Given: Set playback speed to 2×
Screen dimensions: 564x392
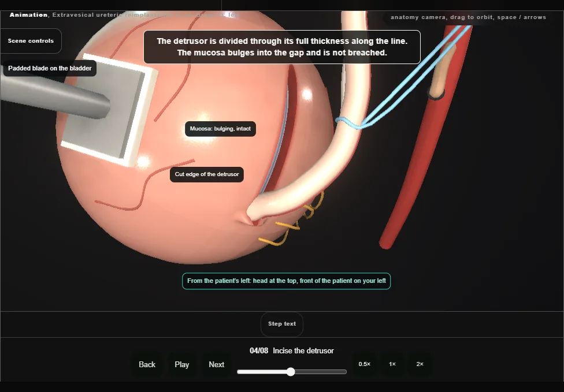Looking at the screenshot, I should (420, 364).
